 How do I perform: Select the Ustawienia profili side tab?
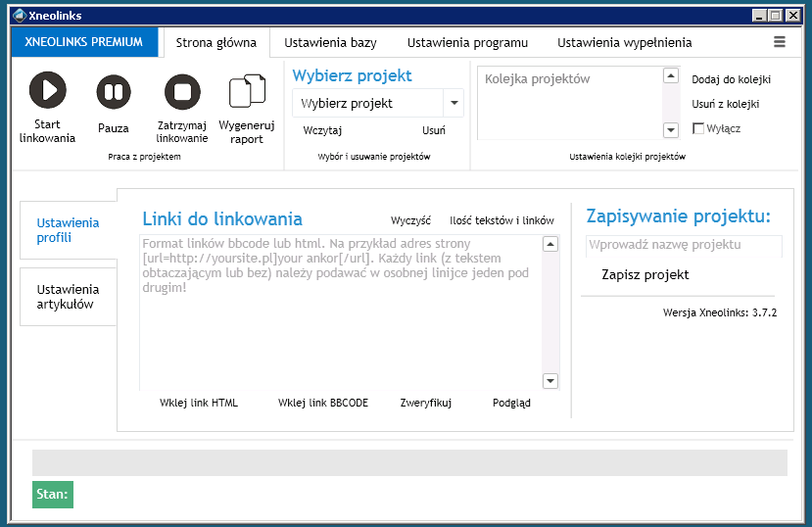(x=68, y=230)
